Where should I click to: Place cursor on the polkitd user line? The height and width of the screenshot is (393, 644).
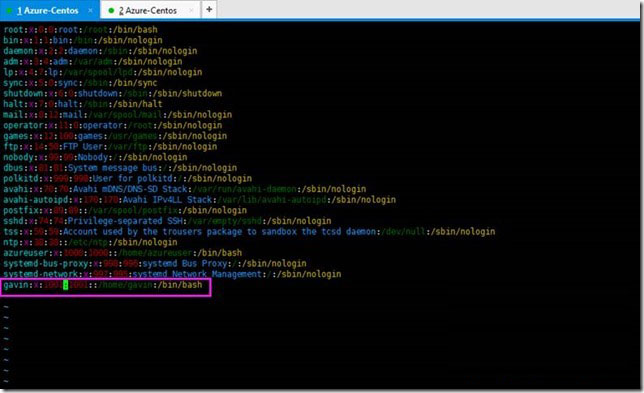pos(128,179)
